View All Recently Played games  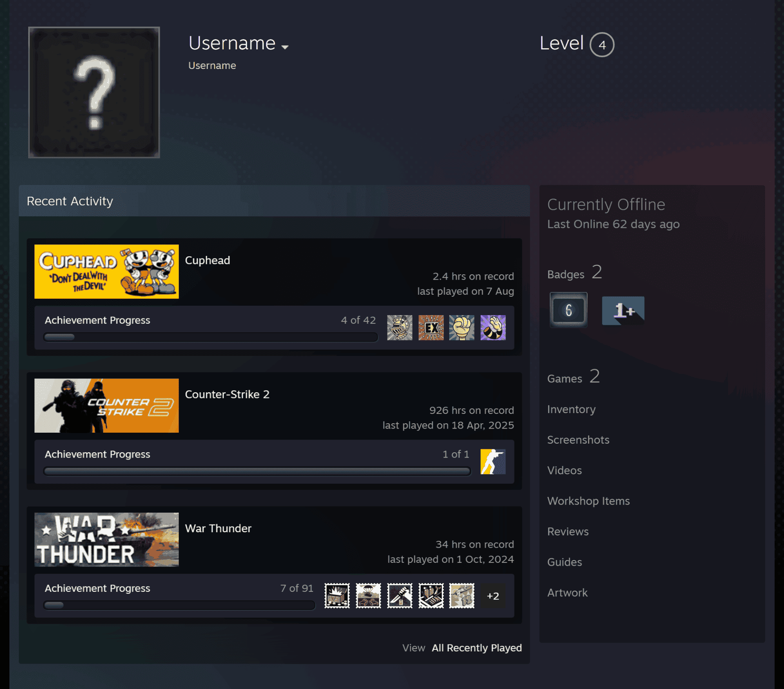click(x=477, y=648)
